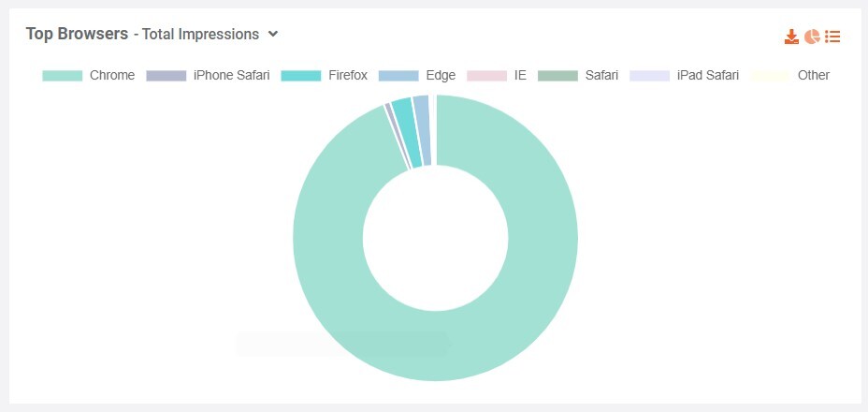The width and height of the screenshot is (868, 412).
Task: Click the turquoise Firefox legend color box
Action: click(x=301, y=75)
